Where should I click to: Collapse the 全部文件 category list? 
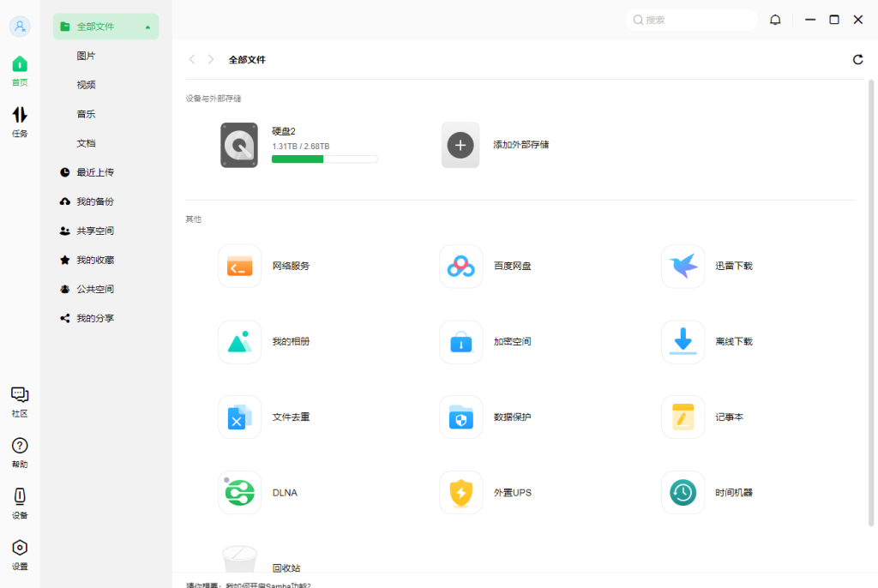pyautogui.click(x=147, y=27)
